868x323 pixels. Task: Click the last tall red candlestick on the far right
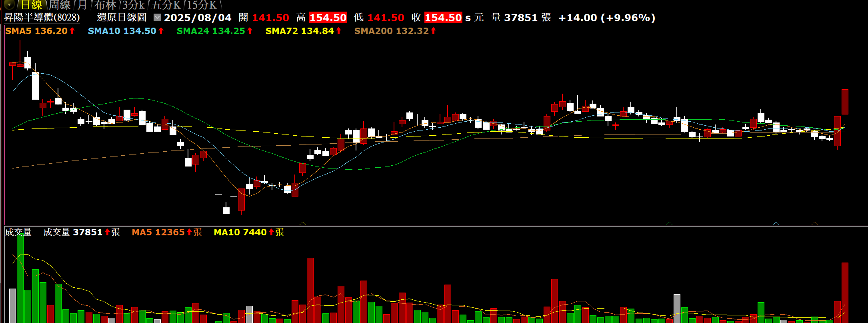(845, 102)
